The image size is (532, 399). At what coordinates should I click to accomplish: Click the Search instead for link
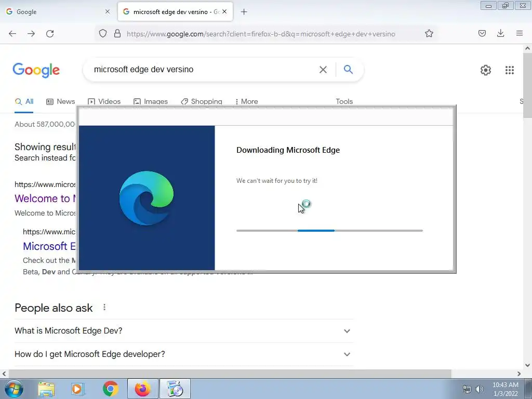pyautogui.click(x=45, y=158)
